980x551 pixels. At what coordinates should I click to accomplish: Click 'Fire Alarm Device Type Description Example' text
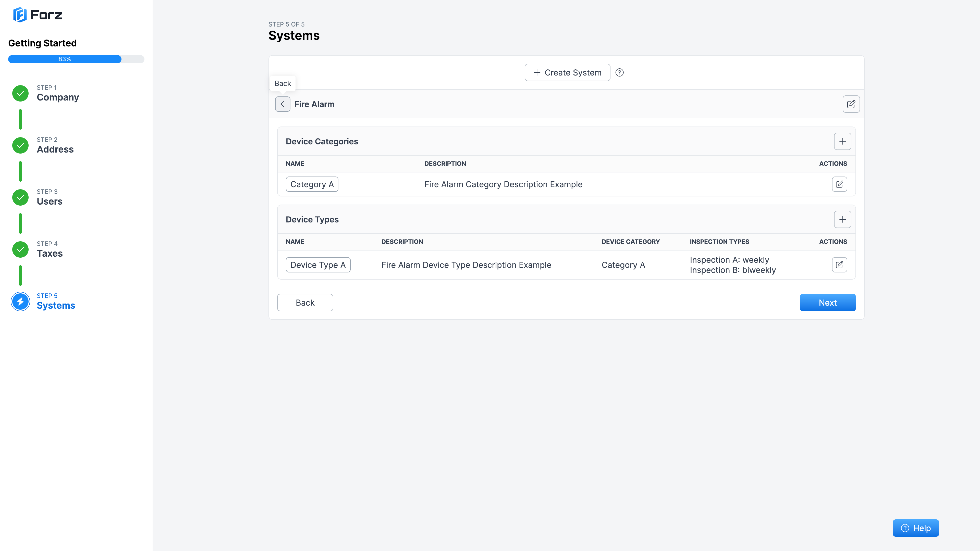466,265
